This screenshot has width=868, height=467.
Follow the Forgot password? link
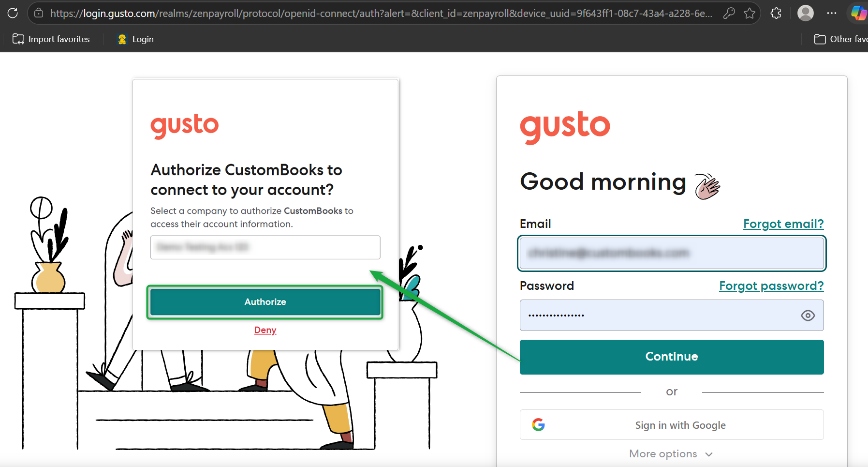771,286
